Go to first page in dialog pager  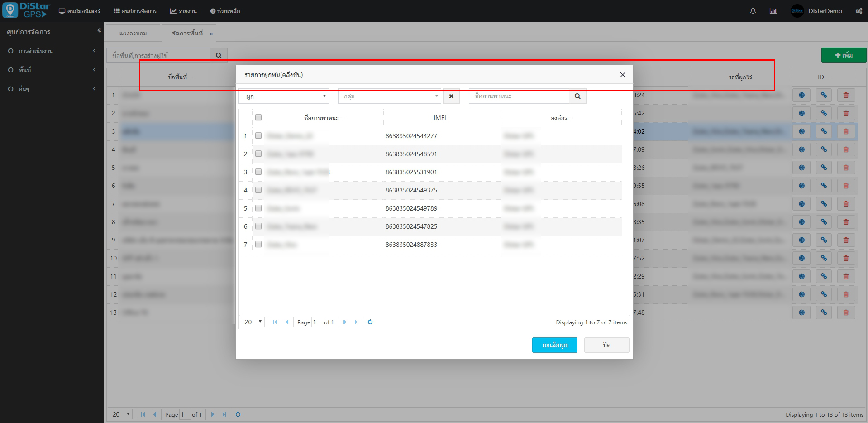coord(275,322)
